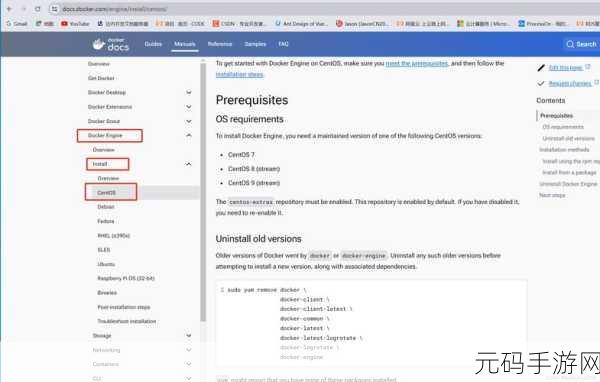Jump to Installation methods in Contents
The width and height of the screenshot is (600, 382).
point(564,150)
